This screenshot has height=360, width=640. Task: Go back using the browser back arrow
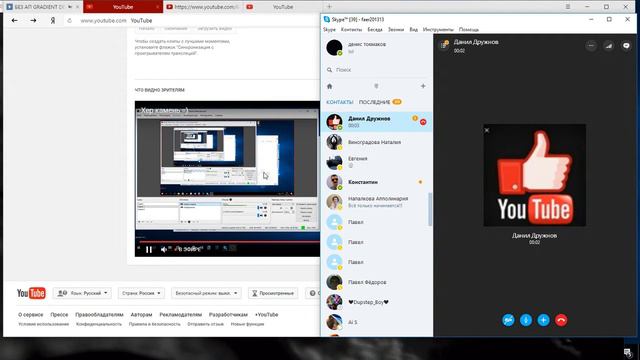pyautogui.click(x=15, y=20)
